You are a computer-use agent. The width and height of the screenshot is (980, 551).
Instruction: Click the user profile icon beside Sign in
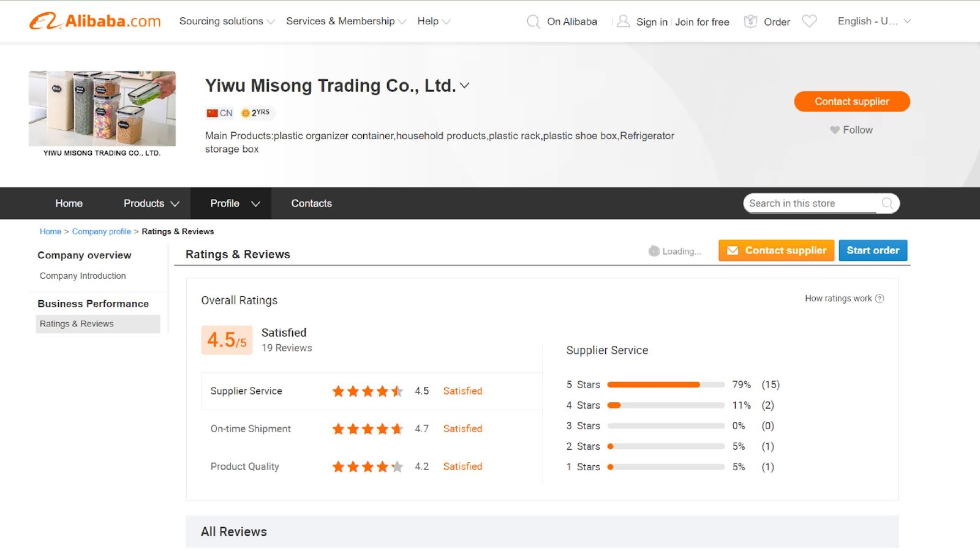[623, 21]
